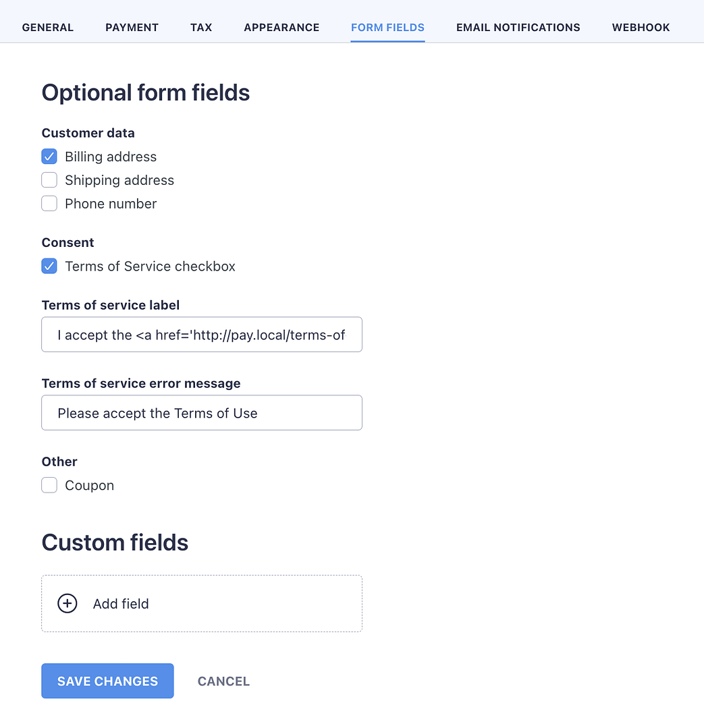The height and width of the screenshot is (728, 704).
Task: Select the Form Fields tab
Action: [x=387, y=28]
